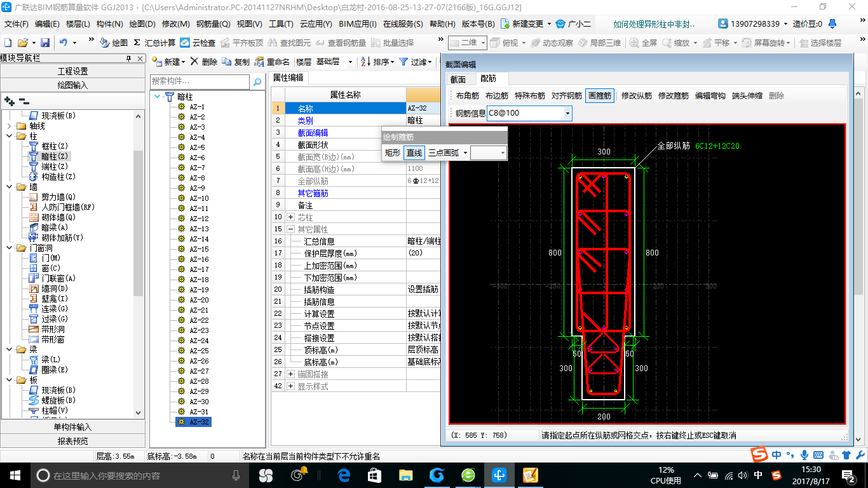
Task: Click Sogou input method tray icon
Action: 776,475
